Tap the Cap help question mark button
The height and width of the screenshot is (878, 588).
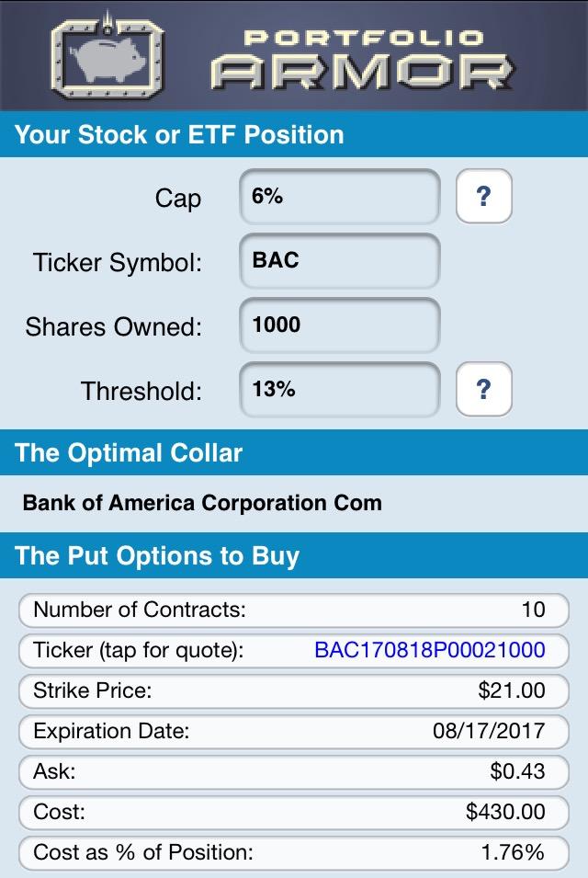coord(484,197)
